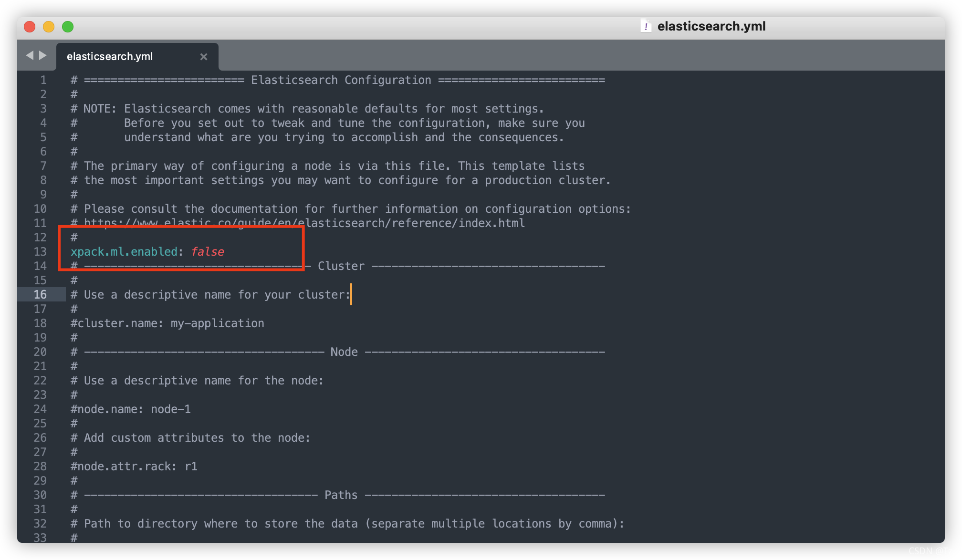Click the 'xpack.ml.enabled' key text
Image resolution: width=962 pixels, height=560 pixels.
tap(124, 252)
